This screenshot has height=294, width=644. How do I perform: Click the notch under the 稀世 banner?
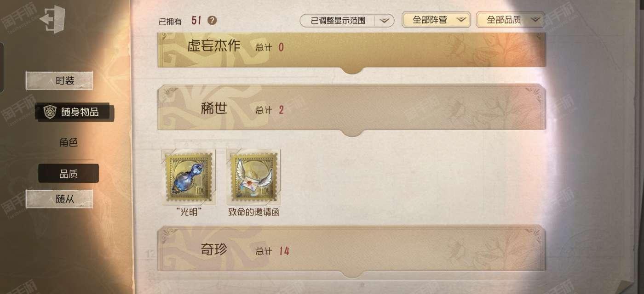click(x=352, y=133)
